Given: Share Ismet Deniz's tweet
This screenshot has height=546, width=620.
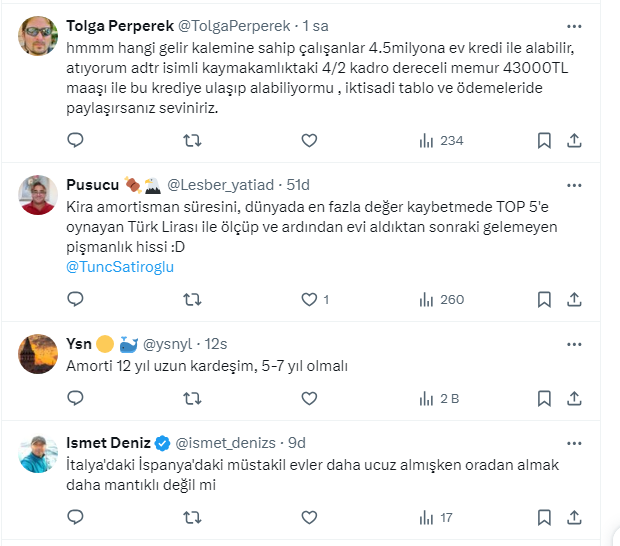Looking at the screenshot, I should click(575, 517).
